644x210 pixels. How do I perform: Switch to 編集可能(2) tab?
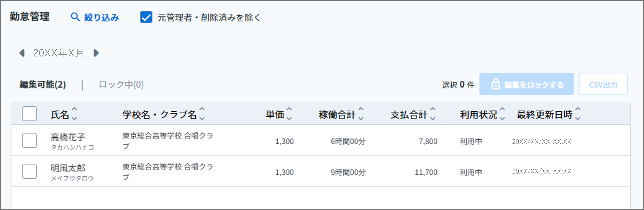point(43,85)
